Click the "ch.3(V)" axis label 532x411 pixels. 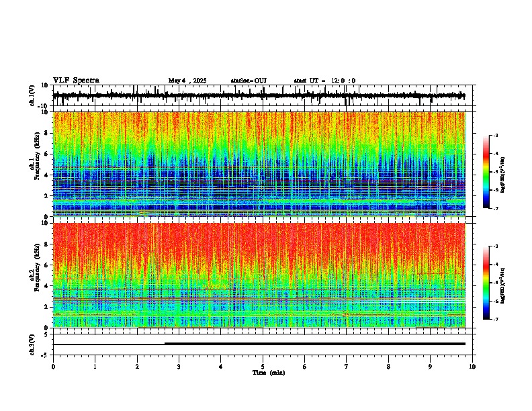click(32, 345)
